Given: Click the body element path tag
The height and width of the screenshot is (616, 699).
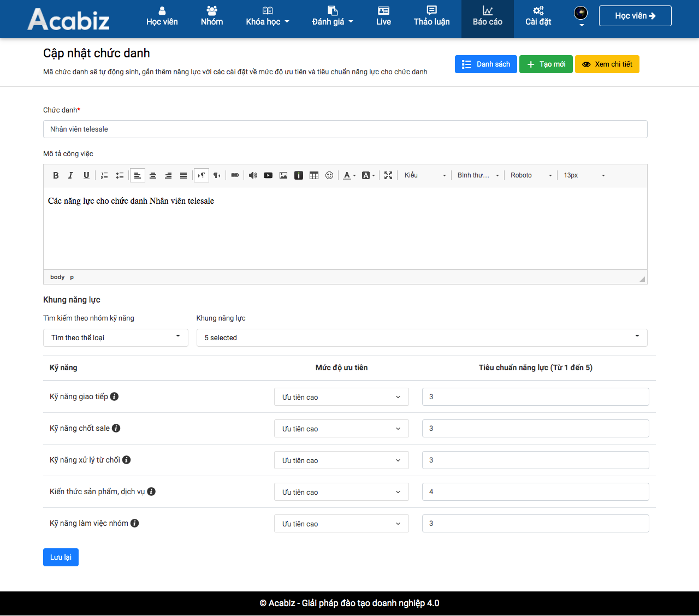Looking at the screenshot, I should pyautogui.click(x=57, y=277).
